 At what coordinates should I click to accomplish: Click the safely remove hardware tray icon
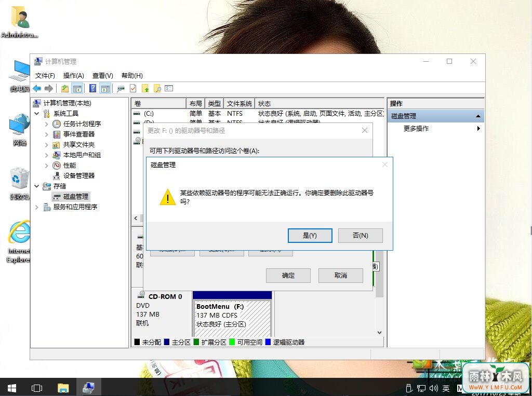coord(409,388)
